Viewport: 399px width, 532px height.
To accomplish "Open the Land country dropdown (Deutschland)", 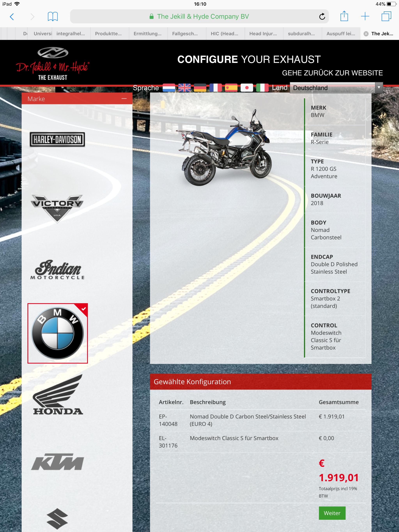I will pos(336,88).
